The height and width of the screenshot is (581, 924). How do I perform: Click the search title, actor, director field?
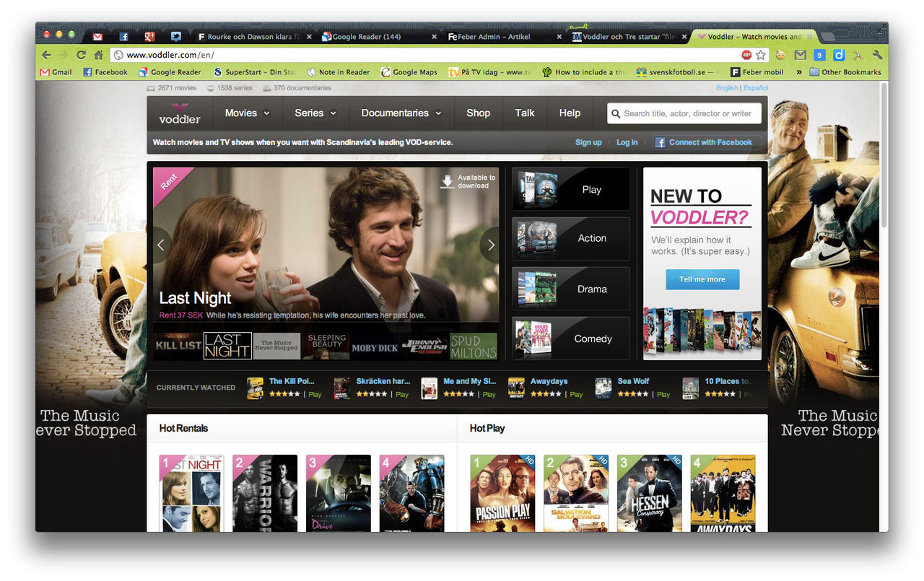[687, 113]
